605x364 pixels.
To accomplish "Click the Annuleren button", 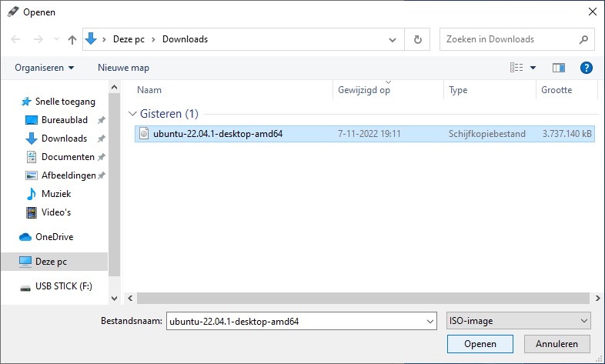I will 557,343.
